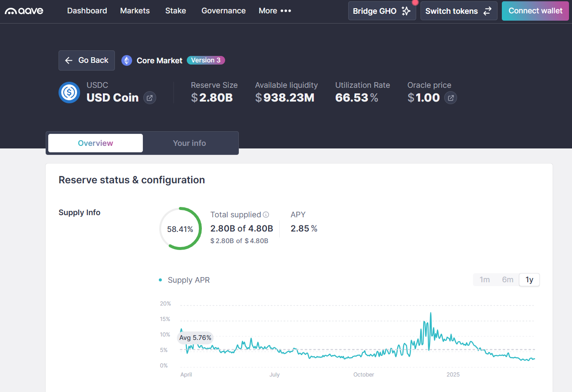The height and width of the screenshot is (392, 572).
Task: Click the left arrow icon in Go Back
Action: tap(68, 61)
